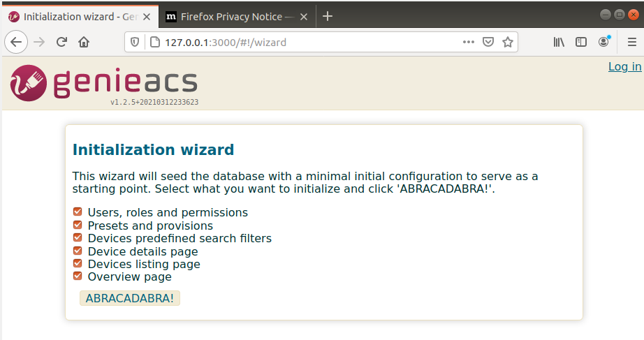Show sidebars icon in toolbar
Screen dimensions: 644x340
pyautogui.click(x=580, y=42)
